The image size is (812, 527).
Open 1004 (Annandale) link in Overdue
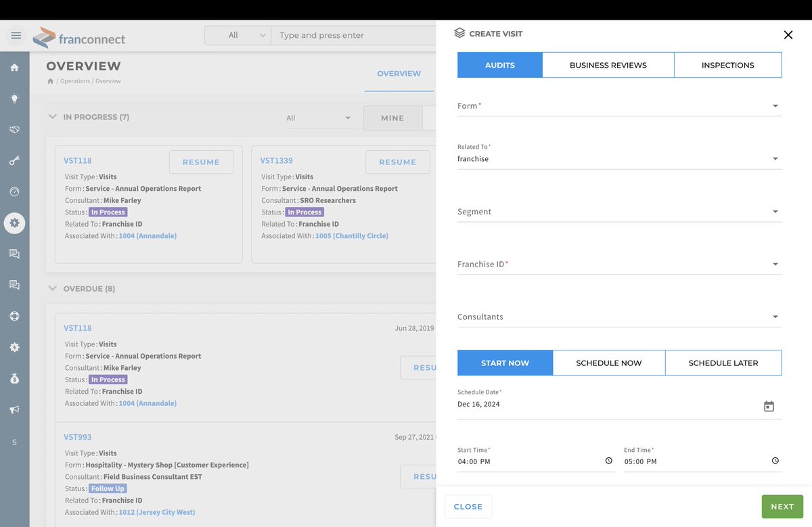148,403
